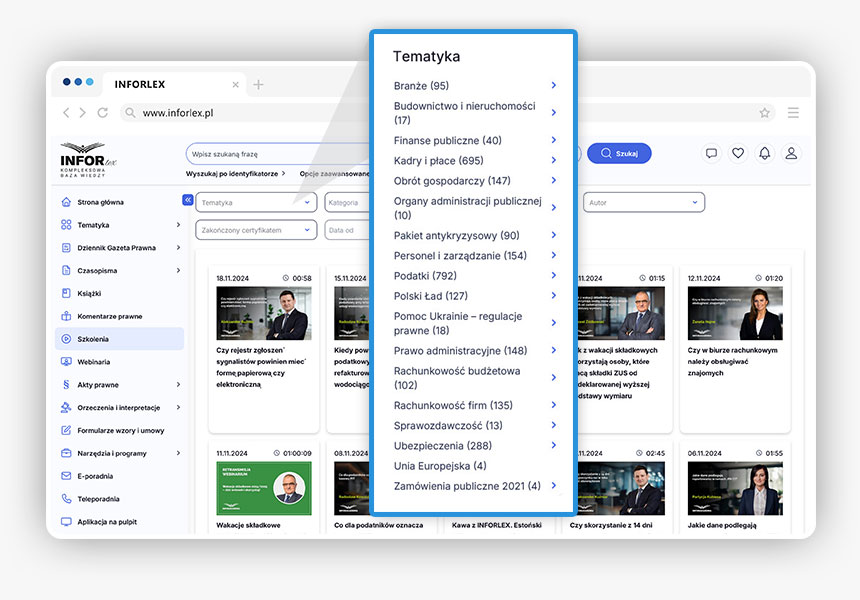Reload the page with refresh icon
The height and width of the screenshot is (600, 860).
click(102, 113)
